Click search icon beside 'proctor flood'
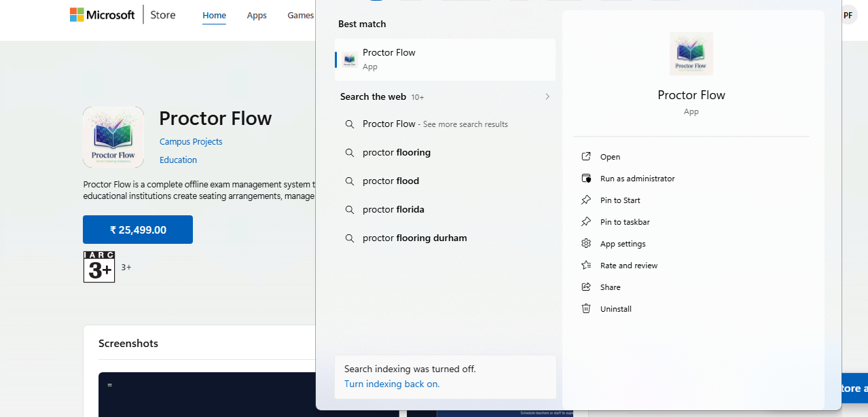 pos(350,181)
